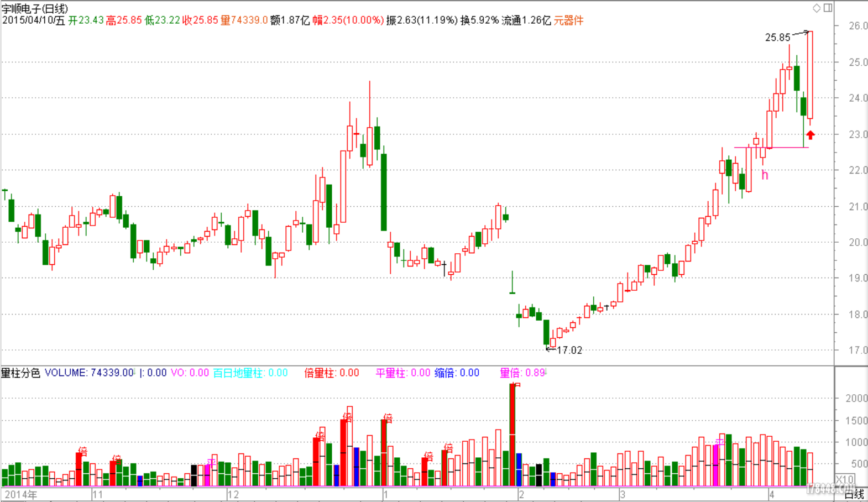Viewport: 868px width, 502px height.
Task: Click the magenta 'h' marker on the chart
Action: click(765, 175)
